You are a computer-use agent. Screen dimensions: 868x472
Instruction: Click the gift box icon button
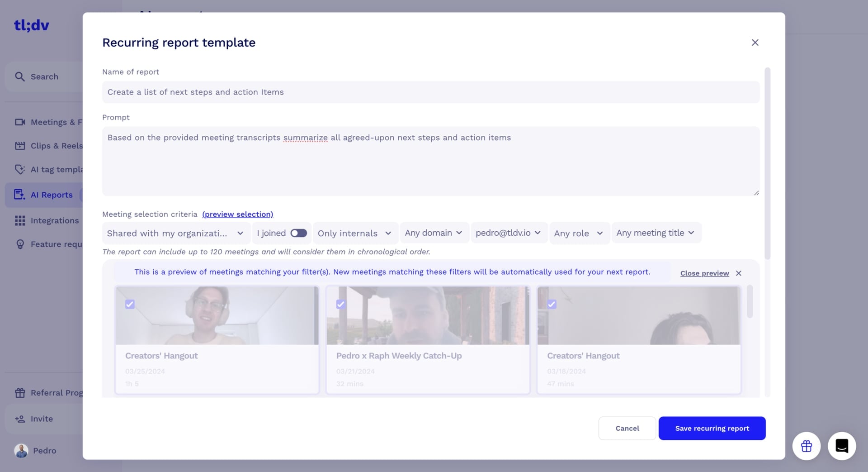pos(806,446)
